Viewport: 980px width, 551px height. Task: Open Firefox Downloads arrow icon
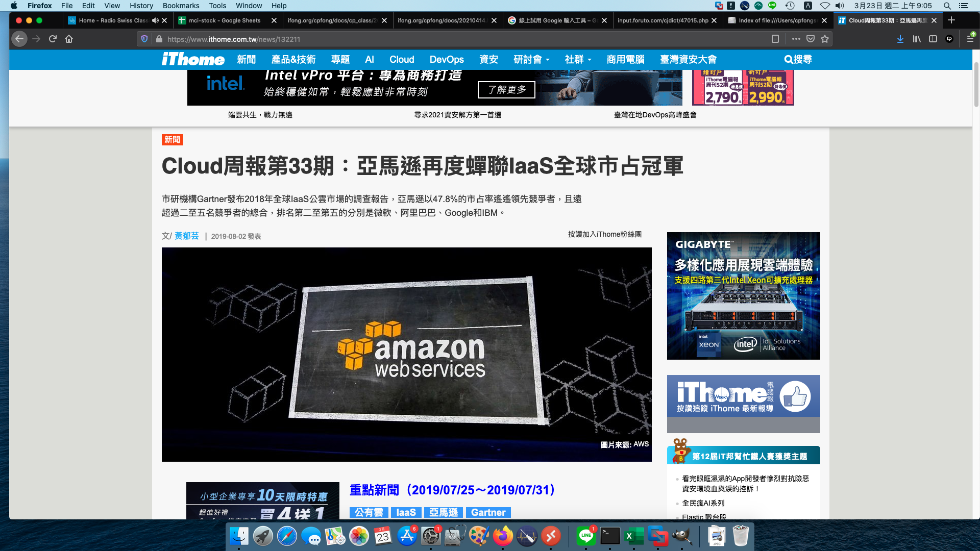click(x=900, y=39)
